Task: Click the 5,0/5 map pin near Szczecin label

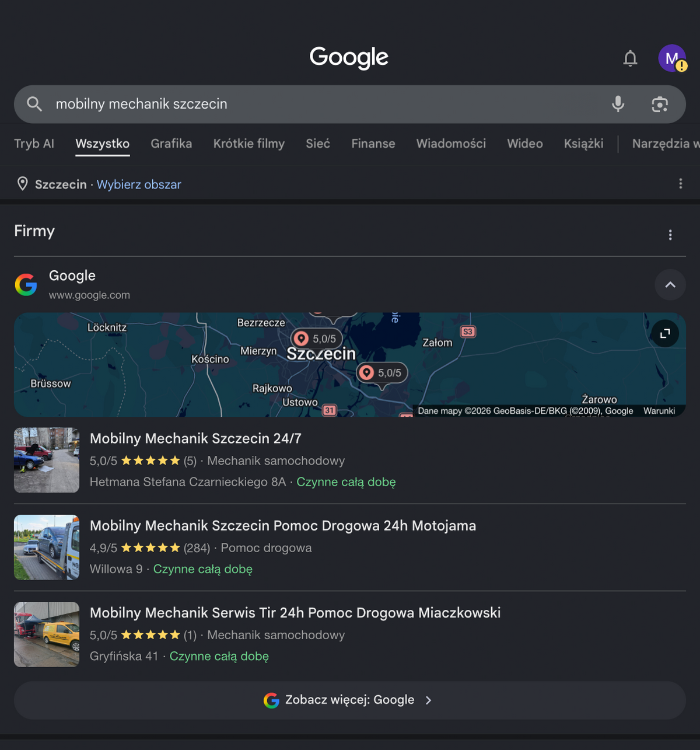Action: [x=317, y=339]
